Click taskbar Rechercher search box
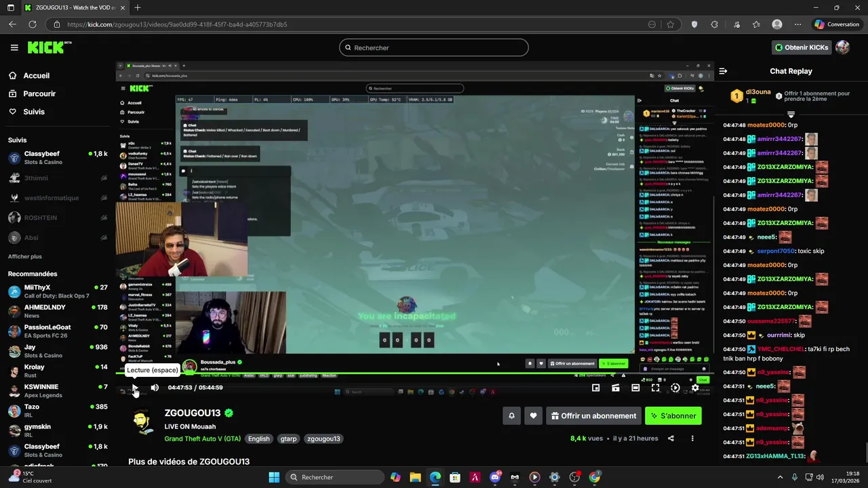This screenshot has width=868, height=488. (334, 477)
